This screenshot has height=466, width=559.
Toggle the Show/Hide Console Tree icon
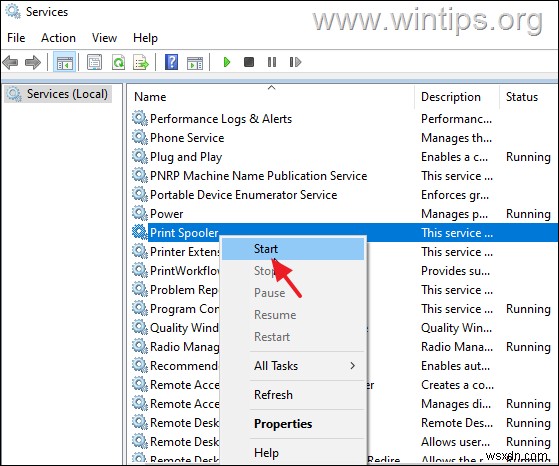pyautogui.click(x=65, y=62)
